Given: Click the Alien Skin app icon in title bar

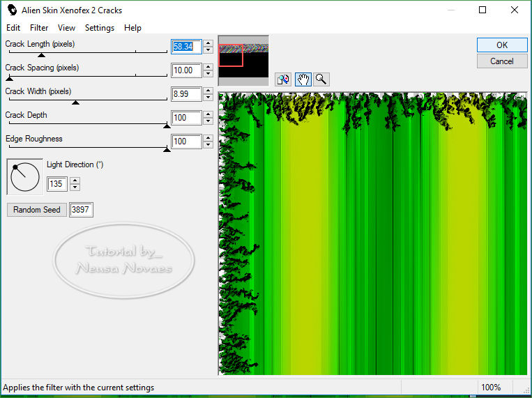Looking at the screenshot, I should click(x=12, y=10).
